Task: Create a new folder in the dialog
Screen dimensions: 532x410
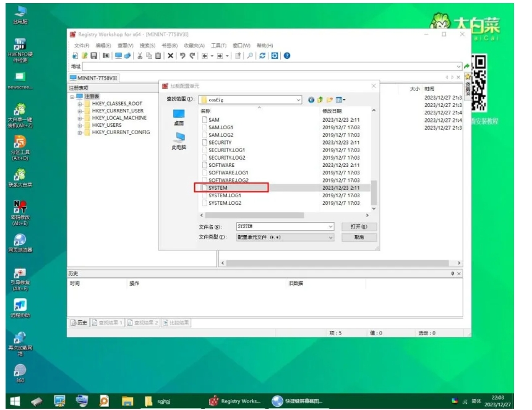Action: pyautogui.click(x=330, y=100)
